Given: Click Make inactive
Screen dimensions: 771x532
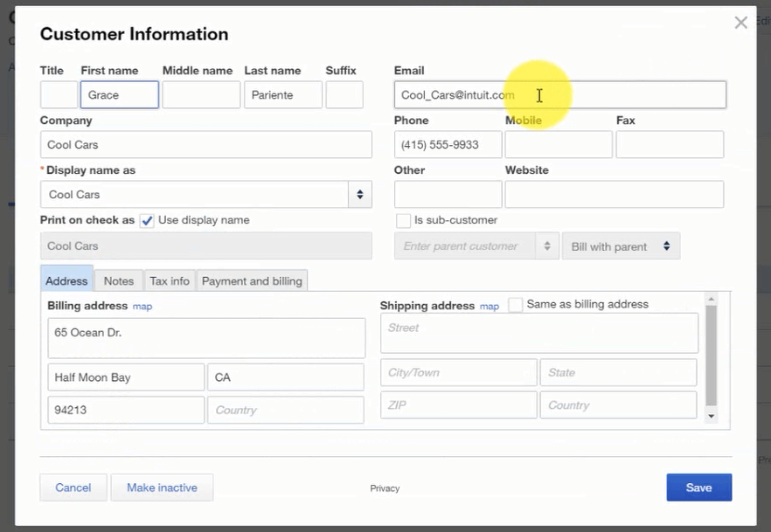Looking at the screenshot, I should pyautogui.click(x=162, y=487).
